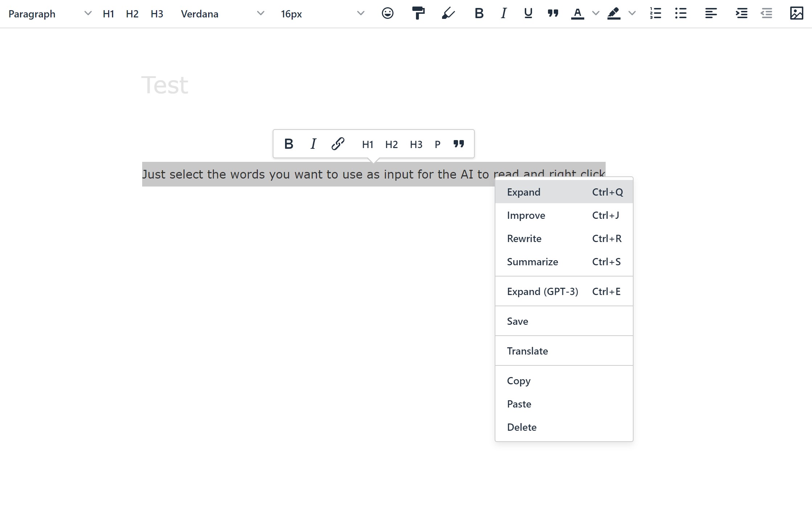Select the format painter roller icon

[x=418, y=13]
